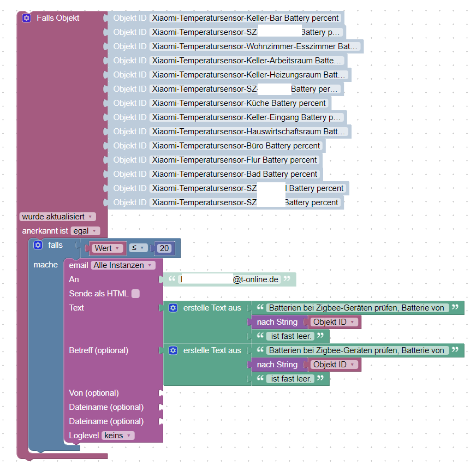The width and height of the screenshot is (476, 471).
Task: Select Objekt ID Büro Battery percent
Action: tap(236, 146)
